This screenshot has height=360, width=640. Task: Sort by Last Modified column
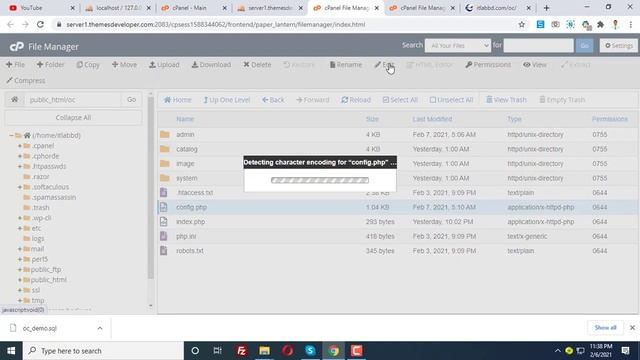(432, 119)
